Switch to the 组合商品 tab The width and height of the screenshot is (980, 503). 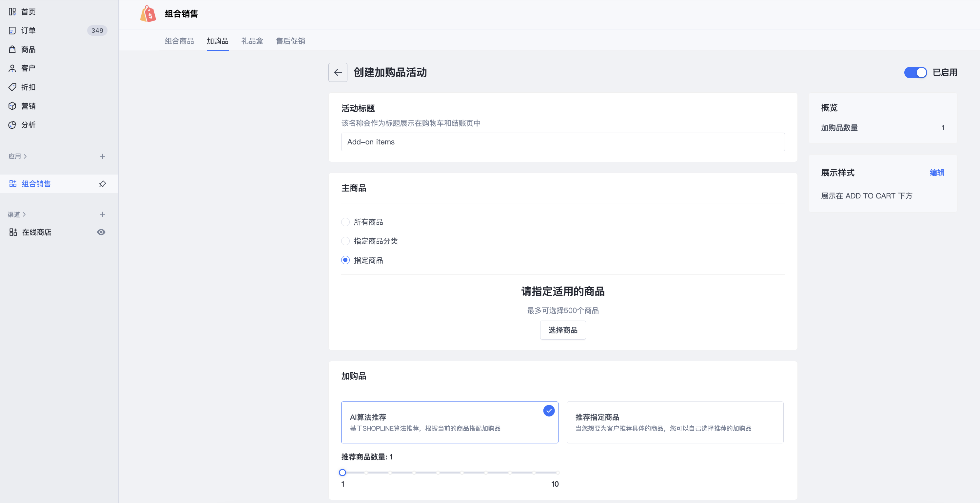point(179,41)
